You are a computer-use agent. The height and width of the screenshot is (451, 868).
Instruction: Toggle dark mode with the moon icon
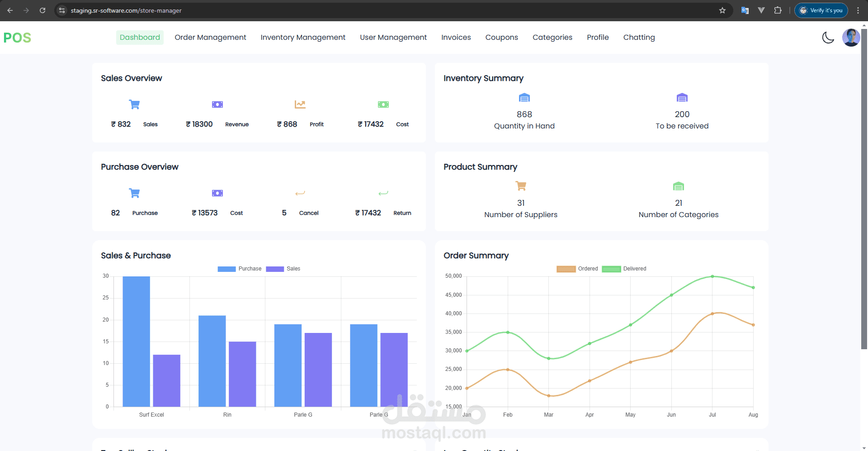[828, 38]
